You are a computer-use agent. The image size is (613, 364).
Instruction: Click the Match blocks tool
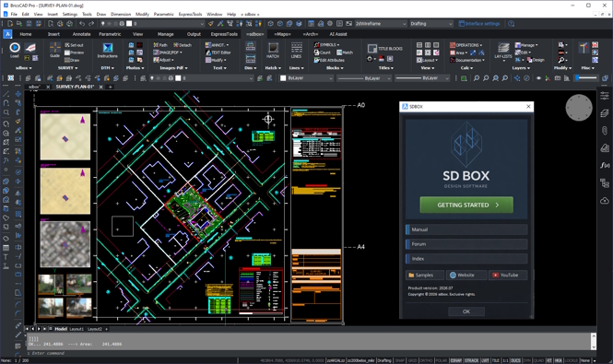345,53
